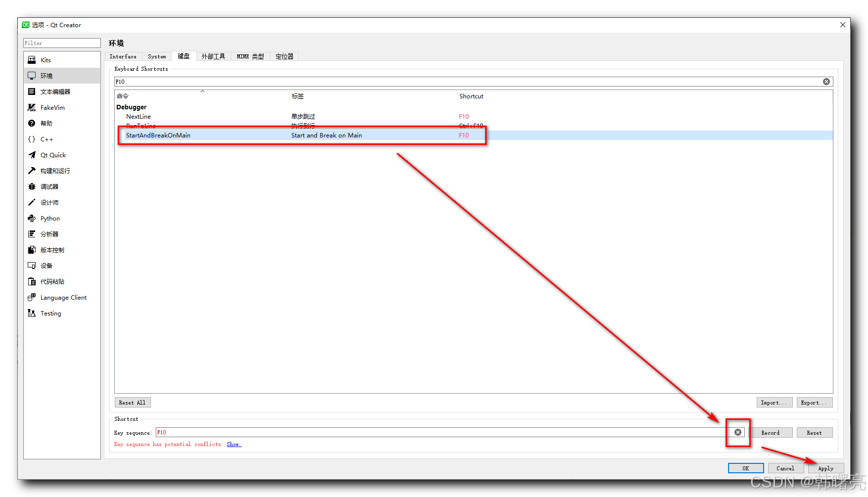
Task: Open the Show conflicts link
Action: (x=233, y=444)
